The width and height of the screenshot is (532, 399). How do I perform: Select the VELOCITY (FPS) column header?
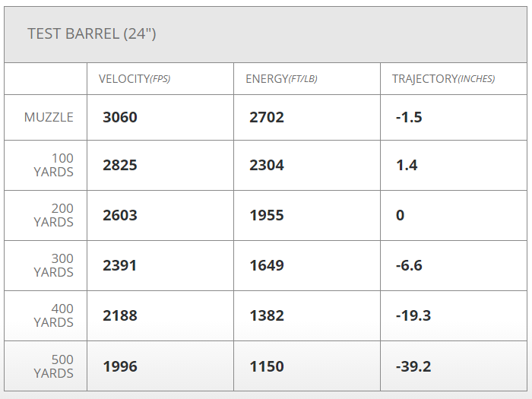click(135, 79)
